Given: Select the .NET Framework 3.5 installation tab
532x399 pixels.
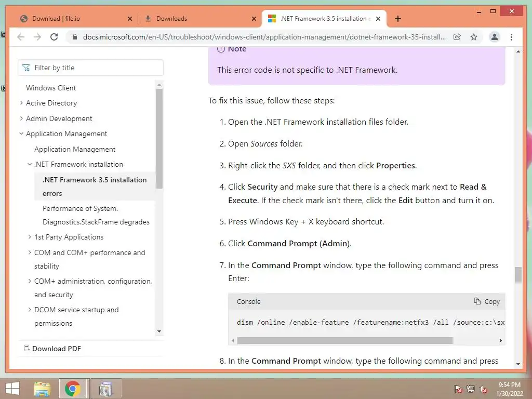Looking at the screenshot, I should coord(324,19).
